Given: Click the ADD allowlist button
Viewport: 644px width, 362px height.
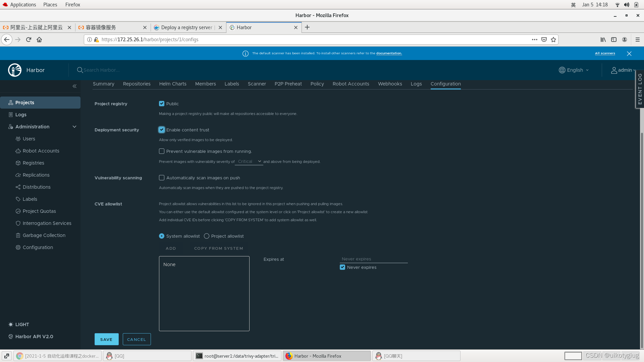Looking at the screenshot, I should point(171,248).
